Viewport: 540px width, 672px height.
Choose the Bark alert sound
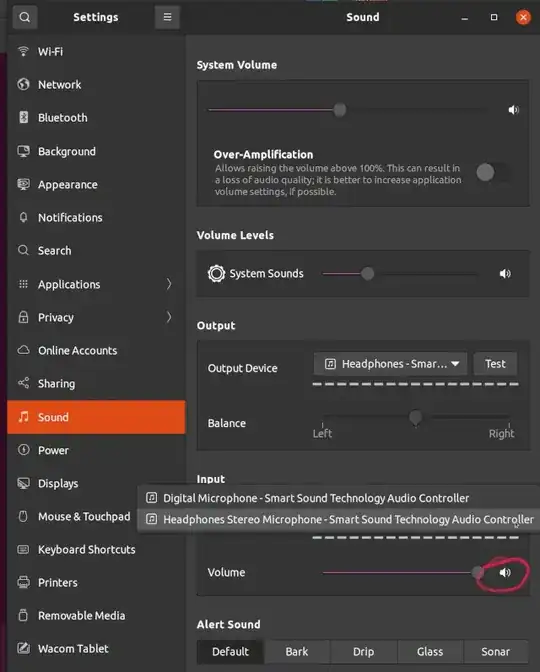[297, 651]
